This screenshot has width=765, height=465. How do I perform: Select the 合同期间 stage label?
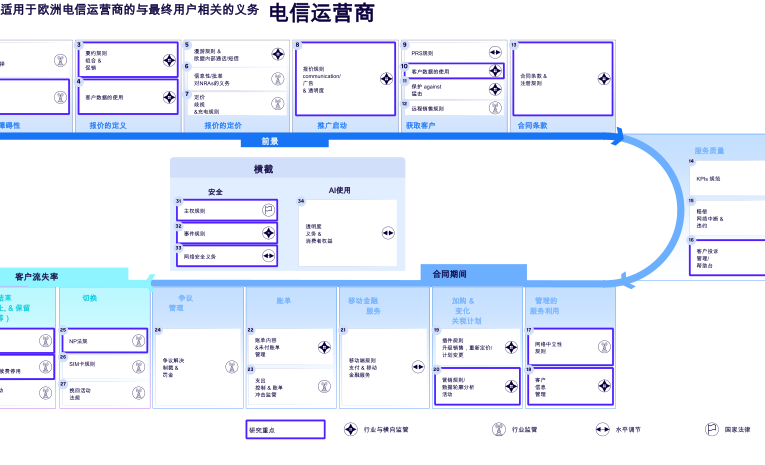[449, 273]
